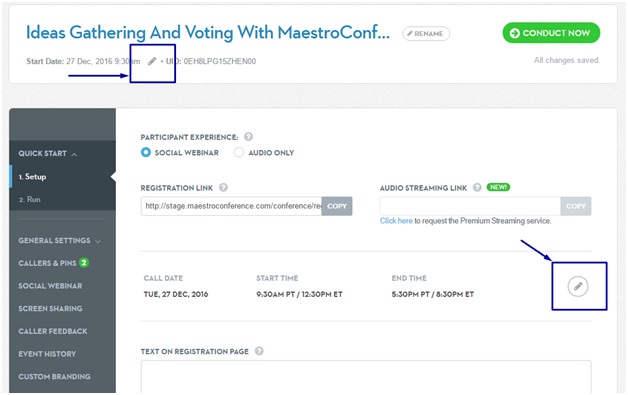This screenshot has width=628, height=395.
Task: Click the pencil icon beside Start Date
Action: (152, 61)
